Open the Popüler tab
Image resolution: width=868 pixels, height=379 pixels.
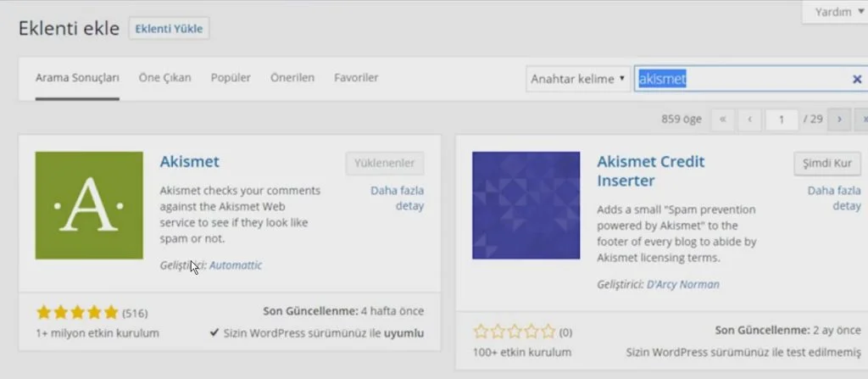click(x=231, y=78)
